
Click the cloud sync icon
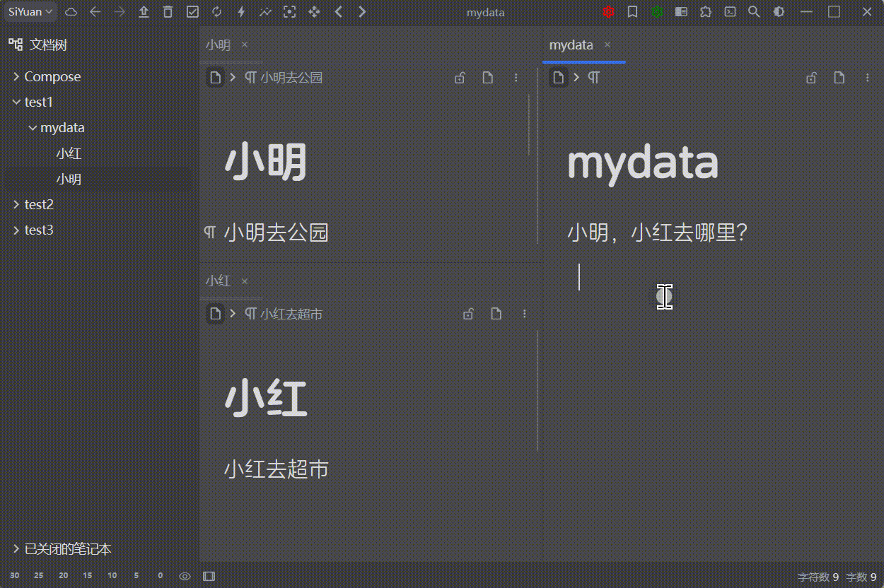(x=71, y=12)
